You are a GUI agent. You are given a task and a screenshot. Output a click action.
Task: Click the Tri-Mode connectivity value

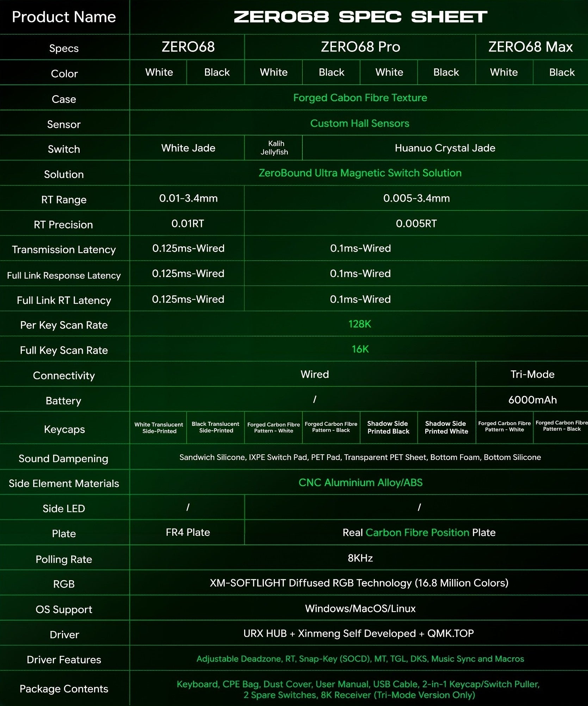point(532,374)
